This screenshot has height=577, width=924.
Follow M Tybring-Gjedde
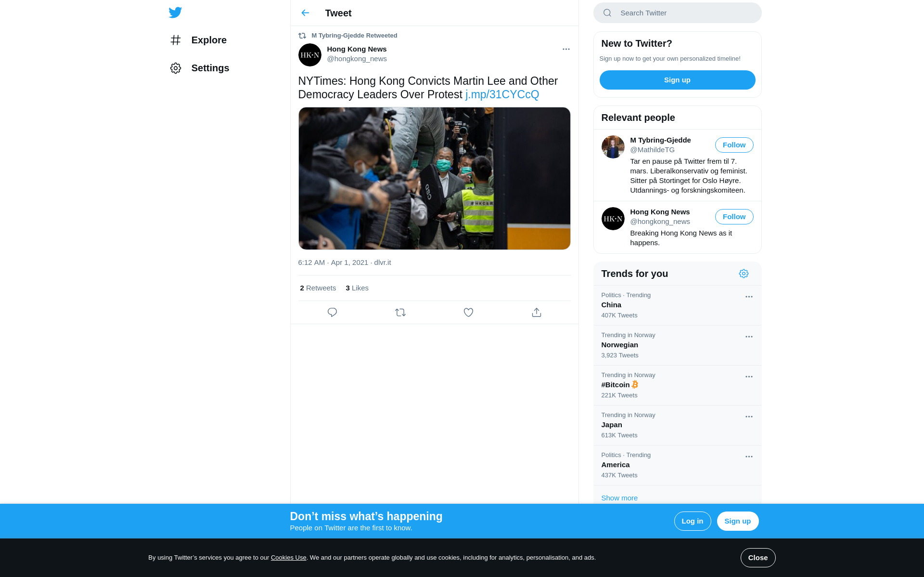click(734, 145)
